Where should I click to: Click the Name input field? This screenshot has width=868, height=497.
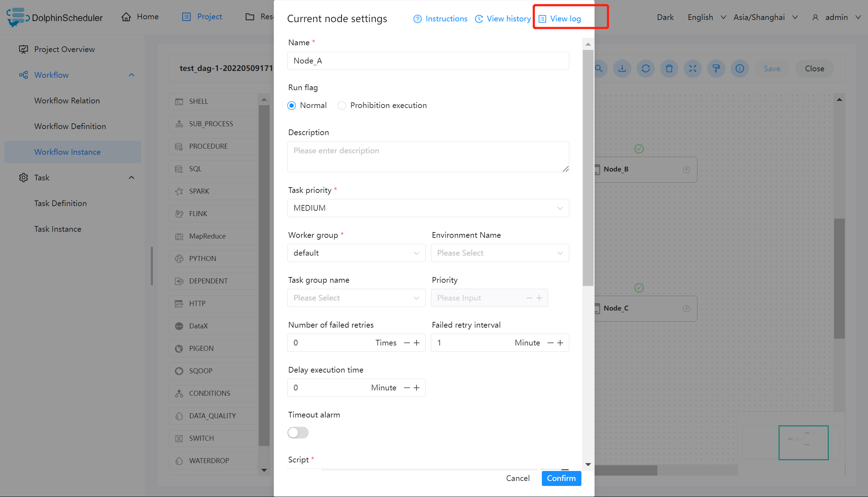pyautogui.click(x=428, y=61)
